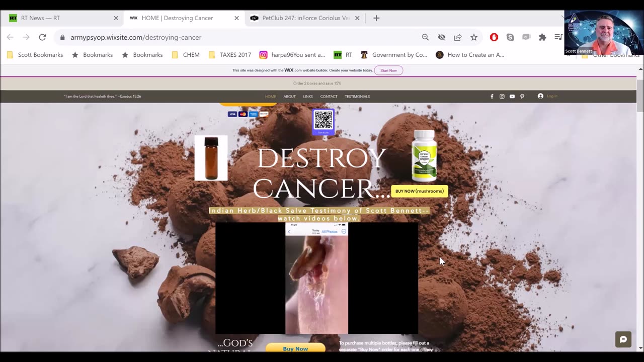Open the site's Pinterest page
Viewport: 644px width, 362px height.
click(522, 97)
